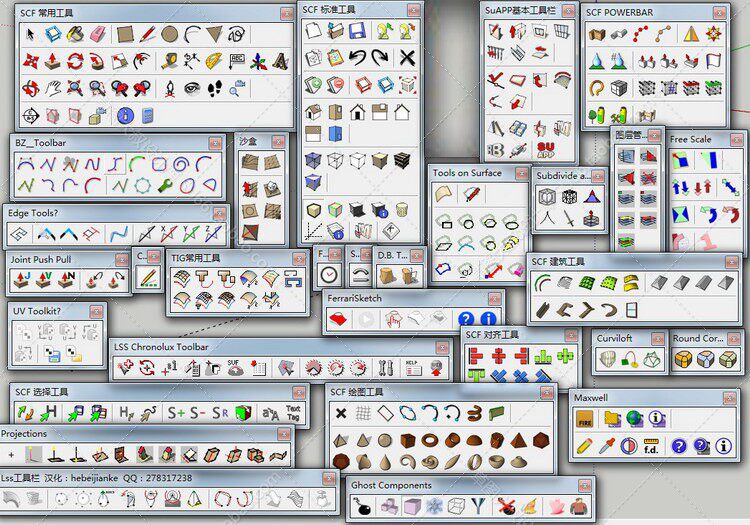The width and height of the screenshot is (750, 525).
Task: Activate the yellow Protractor tool
Action: click(213, 61)
